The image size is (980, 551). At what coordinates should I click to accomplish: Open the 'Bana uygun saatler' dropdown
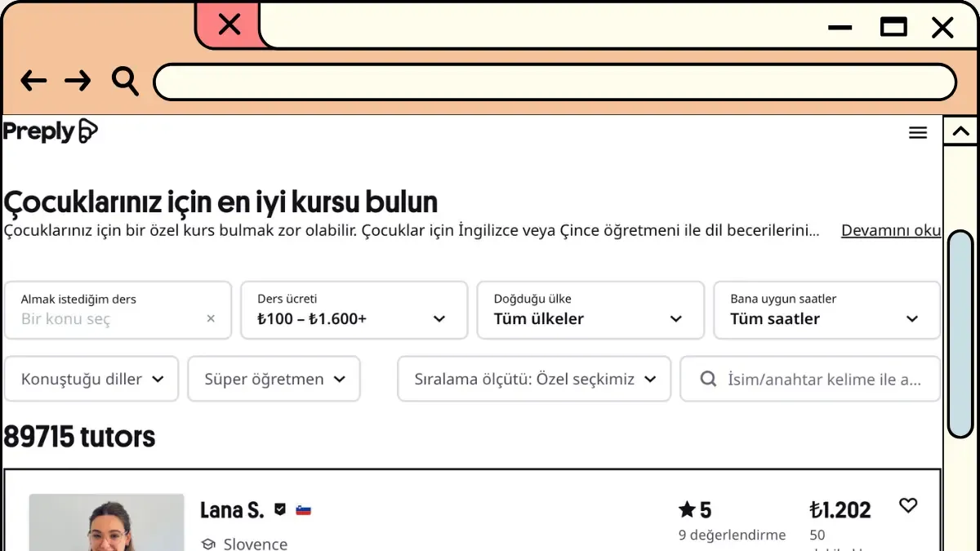click(827, 310)
